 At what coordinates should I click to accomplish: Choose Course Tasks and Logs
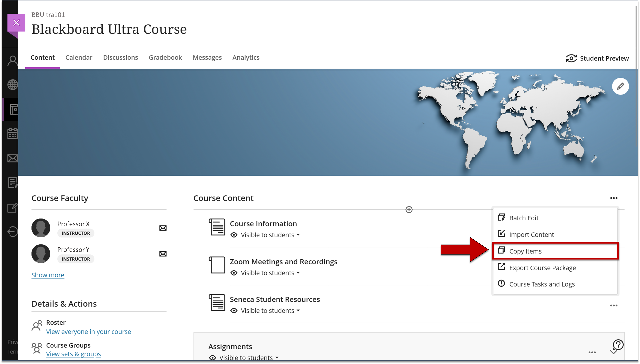(555, 284)
